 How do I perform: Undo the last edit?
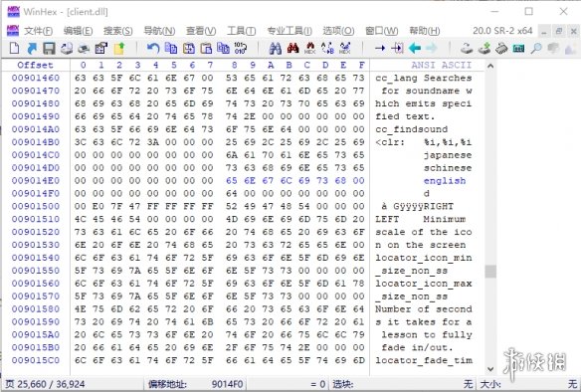point(153,48)
